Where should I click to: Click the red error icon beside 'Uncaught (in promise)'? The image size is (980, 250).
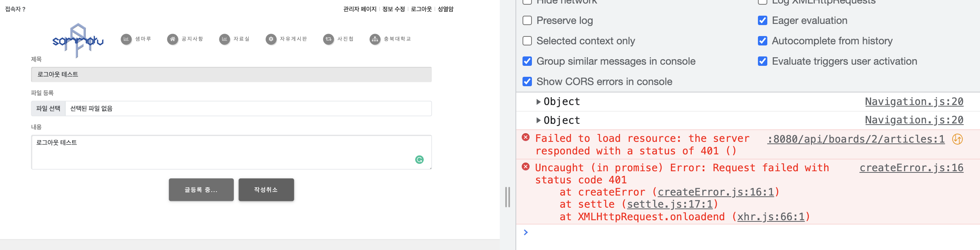point(526,167)
